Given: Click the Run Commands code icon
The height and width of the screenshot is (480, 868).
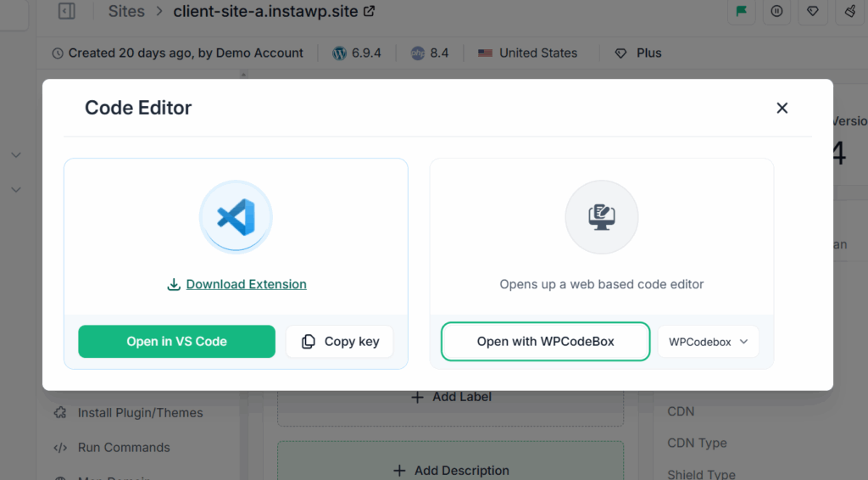Looking at the screenshot, I should click(x=60, y=448).
